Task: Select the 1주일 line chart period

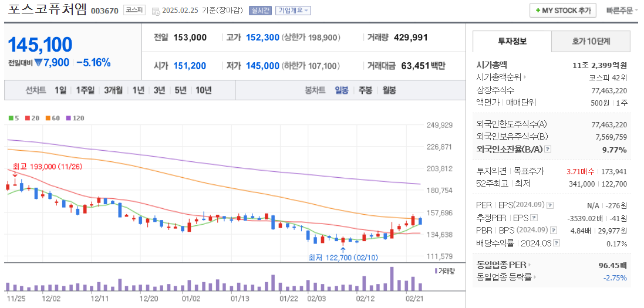Action: click(x=85, y=90)
